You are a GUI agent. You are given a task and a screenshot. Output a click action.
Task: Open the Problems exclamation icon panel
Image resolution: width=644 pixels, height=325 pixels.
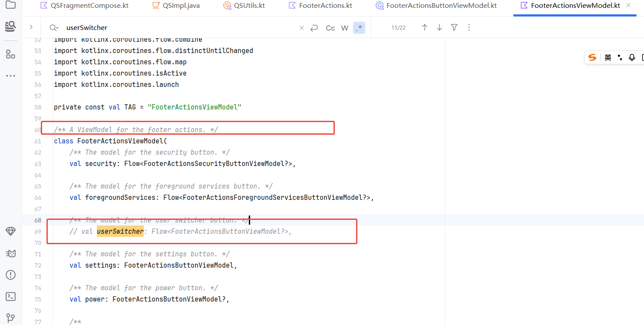(x=10, y=275)
